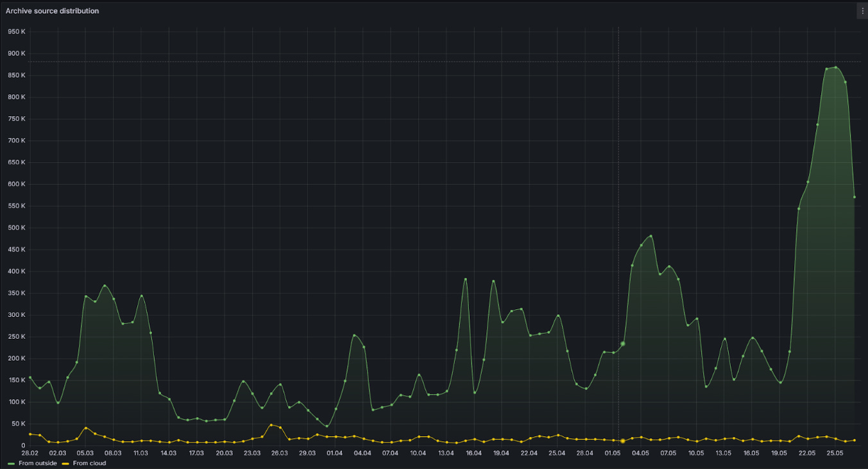Click the Archive source distribution panel title

(x=53, y=11)
